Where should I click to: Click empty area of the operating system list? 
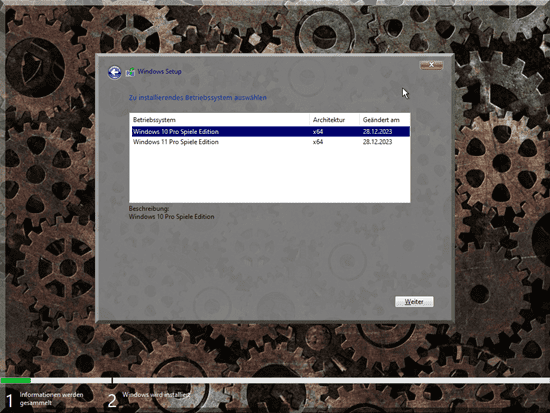[x=269, y=174]
